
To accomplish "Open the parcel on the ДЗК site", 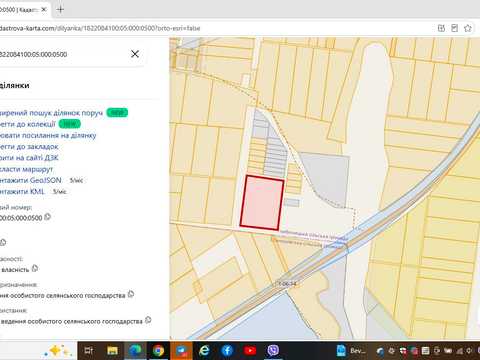I will (29, 158).
